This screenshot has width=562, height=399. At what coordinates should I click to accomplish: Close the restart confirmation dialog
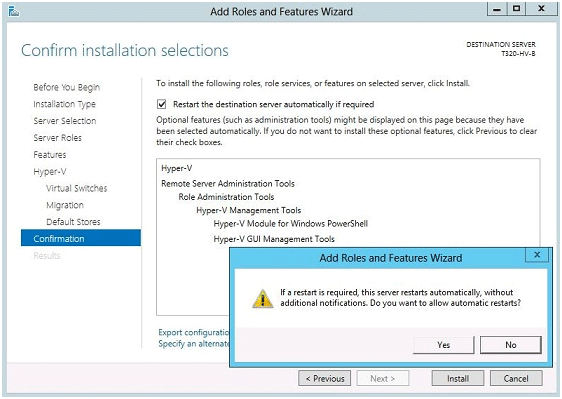point(537,255)
